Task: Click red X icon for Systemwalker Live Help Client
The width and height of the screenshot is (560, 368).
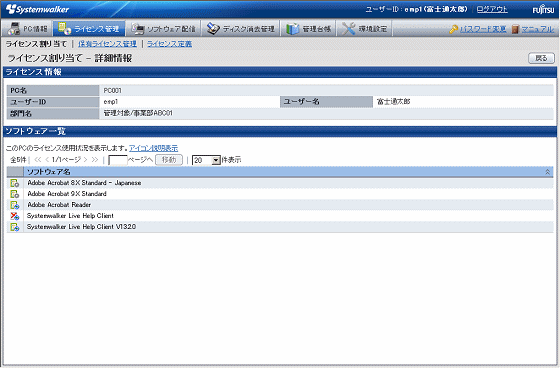Action: pyautogui.click(x=15, y=216)
